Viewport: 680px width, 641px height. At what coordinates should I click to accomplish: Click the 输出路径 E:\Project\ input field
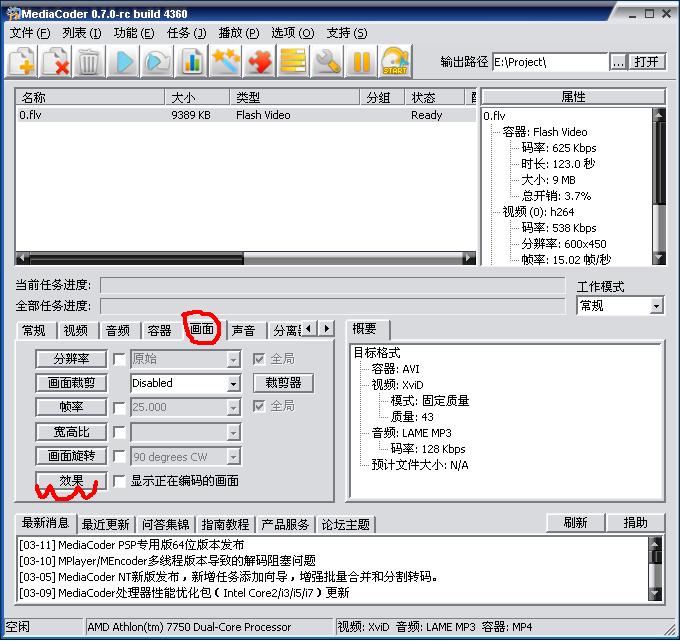coord(550,62)
